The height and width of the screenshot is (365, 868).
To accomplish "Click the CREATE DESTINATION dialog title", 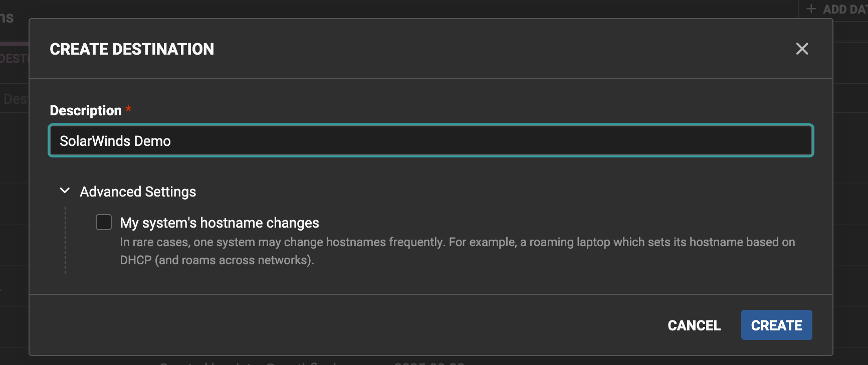I will tap(132, 49).
